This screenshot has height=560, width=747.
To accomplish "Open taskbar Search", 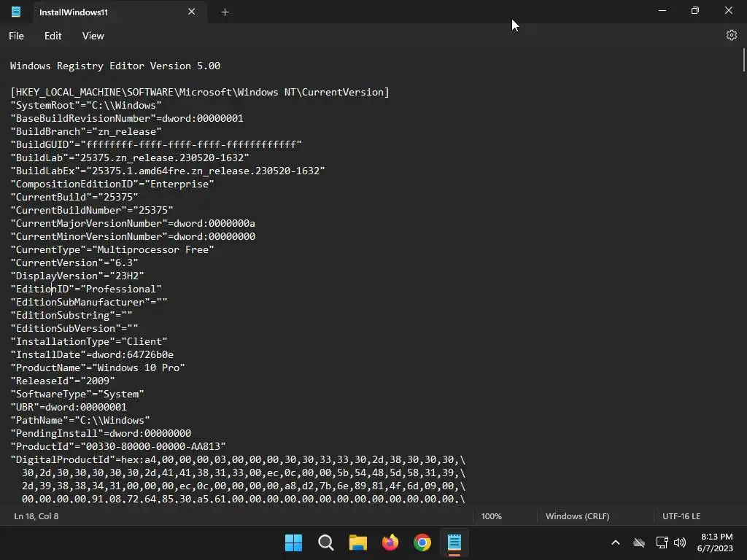I will pyautogui.click(x=326, y=542).
